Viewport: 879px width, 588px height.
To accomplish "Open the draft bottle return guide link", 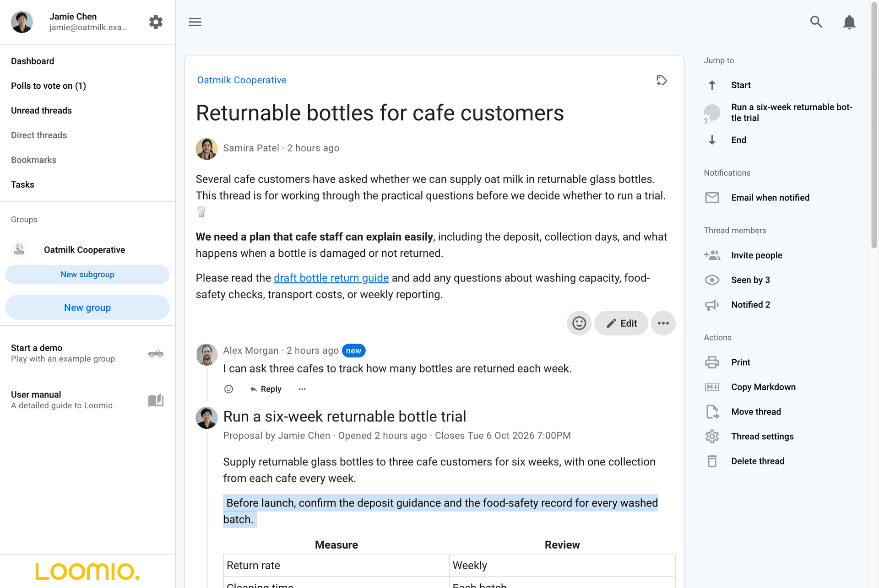I will click(x=331, y=278).
